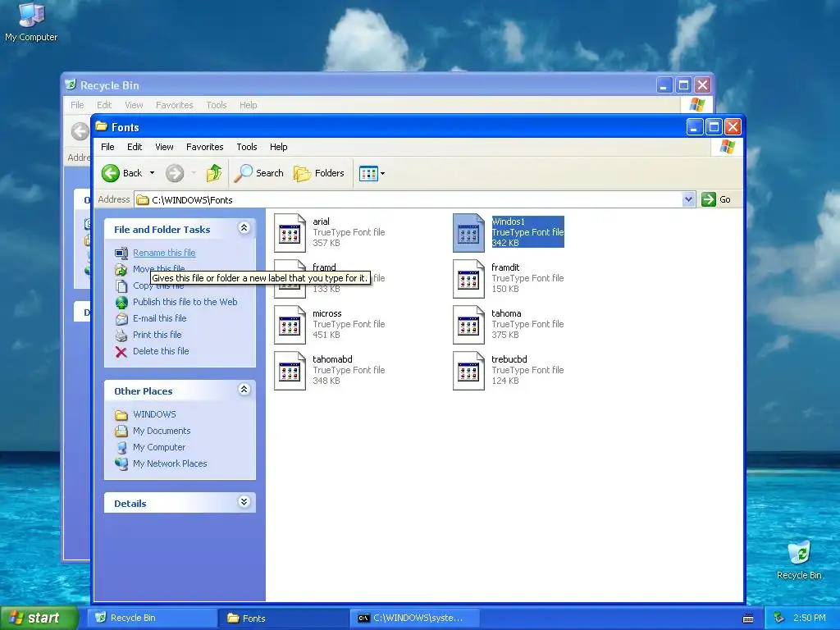Open the View menu in Fonts
This screenshot has height=630, width=840.
click(x=164, y=147)
